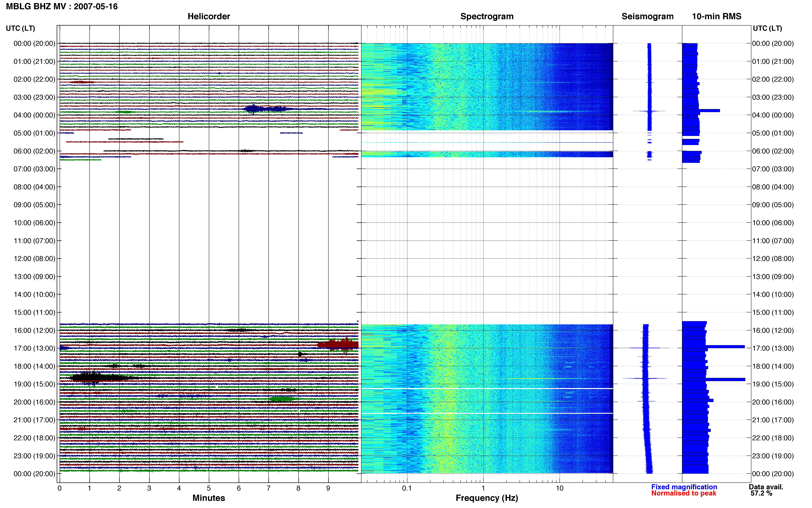Click "07:00 (03:00)" on the helicorder time axis
This screenshot has width=812, height=508.
pos(34,169)
